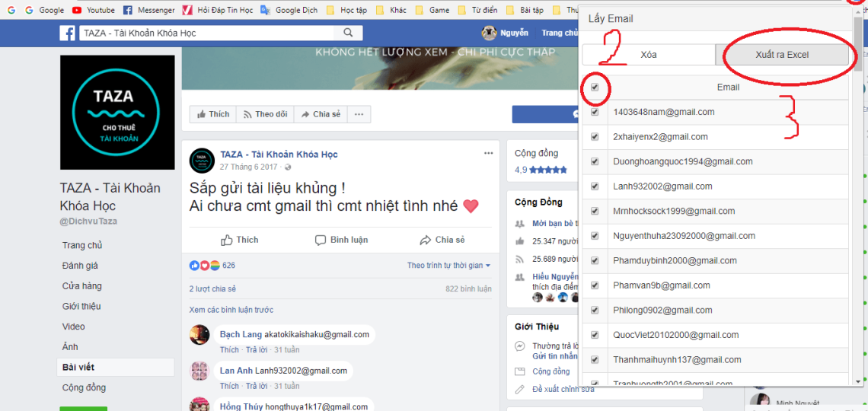Screen dimensions: 868x411
Task: Open Hỏi Đáp Tin Học bookmark
Action: pyautogui.click(x=218, y=10)
